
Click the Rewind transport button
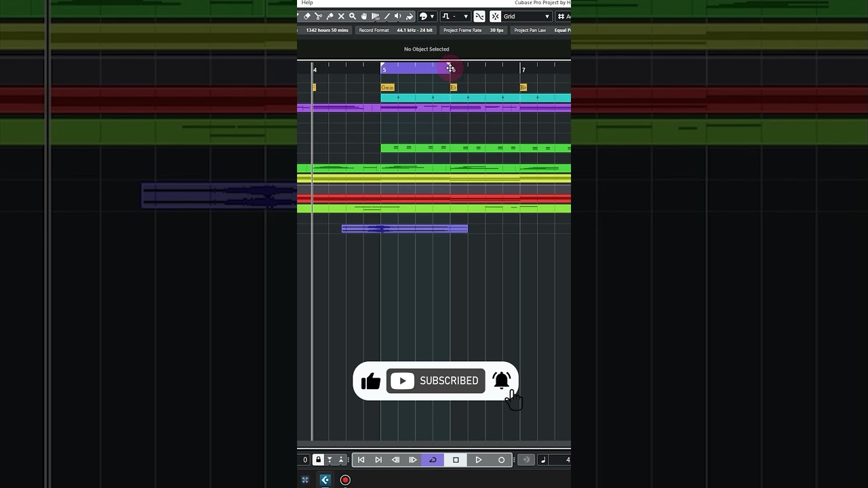click(x=395, y=460)
